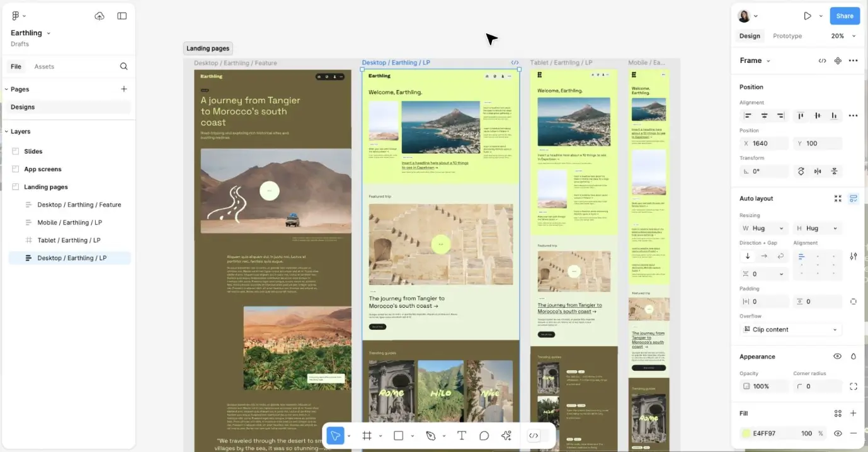
Task: Click the rotate 90 degrees icon
Action: [801, 171]
